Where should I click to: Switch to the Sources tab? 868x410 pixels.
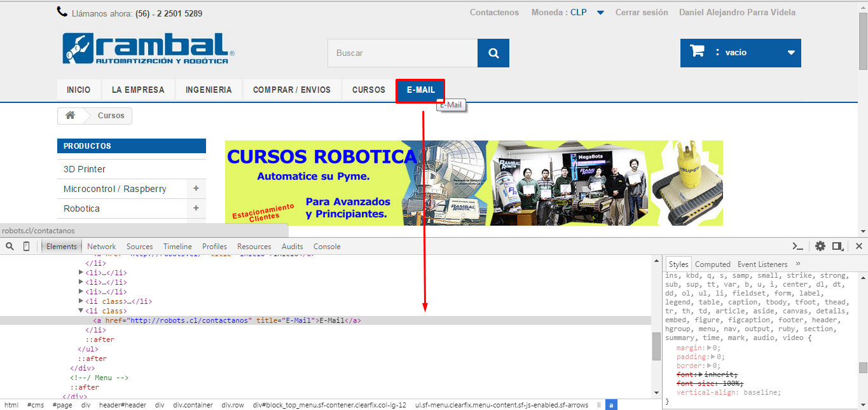pos(140,247)
